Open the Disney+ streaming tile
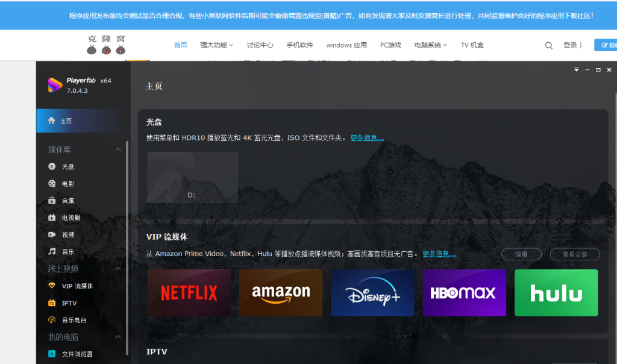 pos(372,293)
